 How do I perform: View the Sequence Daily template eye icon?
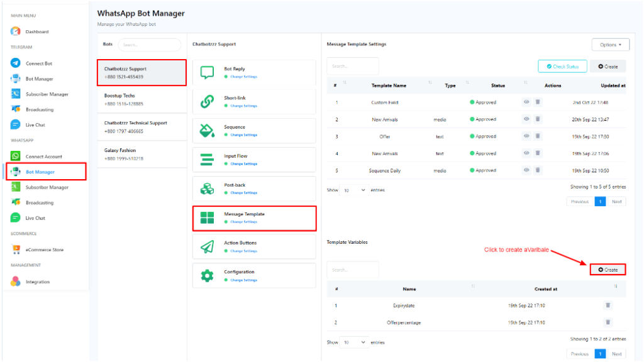[526, 170]
